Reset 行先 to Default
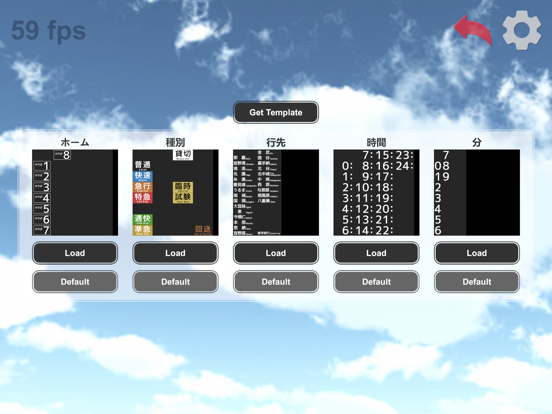 276,282
